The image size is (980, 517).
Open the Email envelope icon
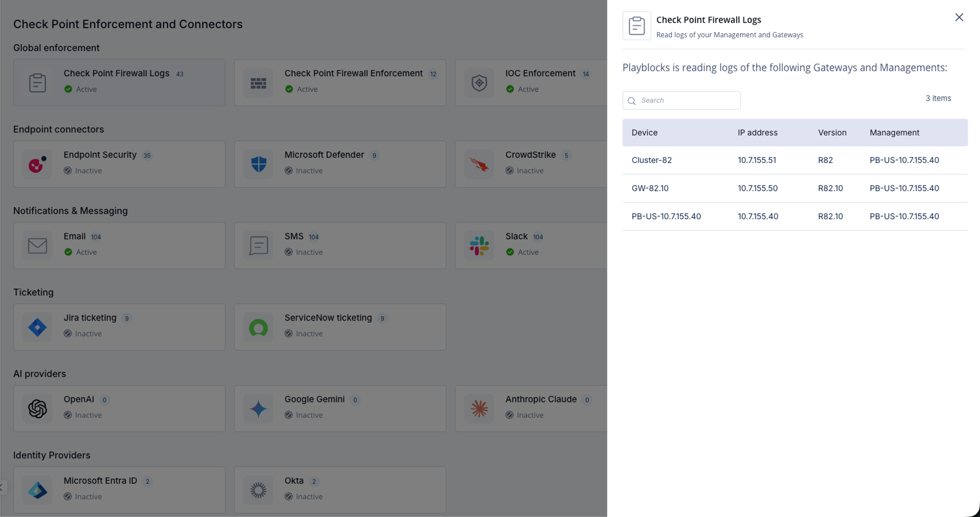coord(37,246)
